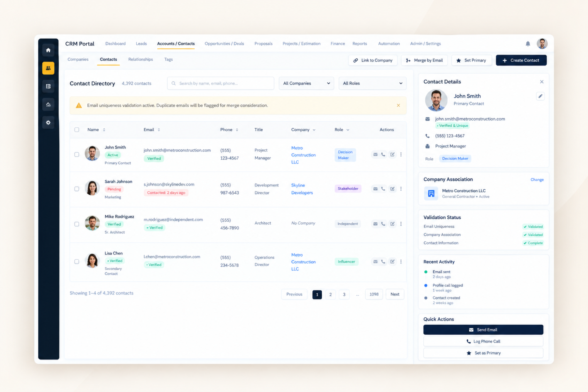Email John Smith from row actions
588x392 pixels.
(x=375, y=155)
